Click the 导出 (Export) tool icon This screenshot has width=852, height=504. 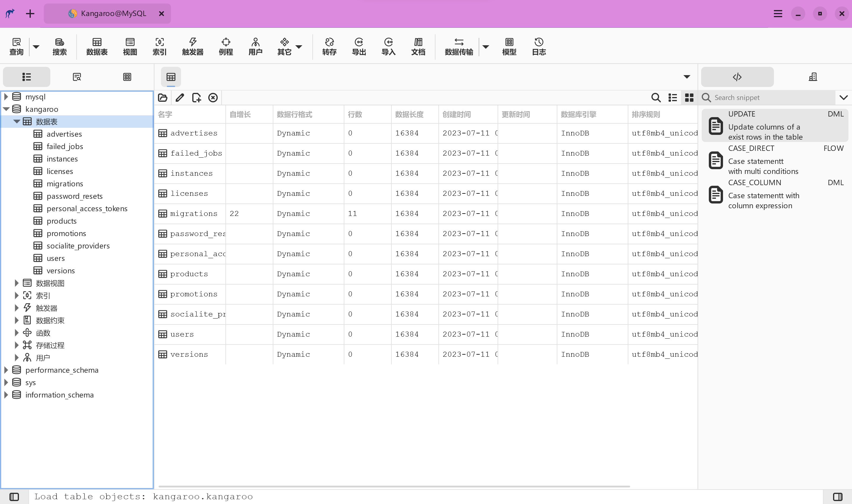point(359,46)
